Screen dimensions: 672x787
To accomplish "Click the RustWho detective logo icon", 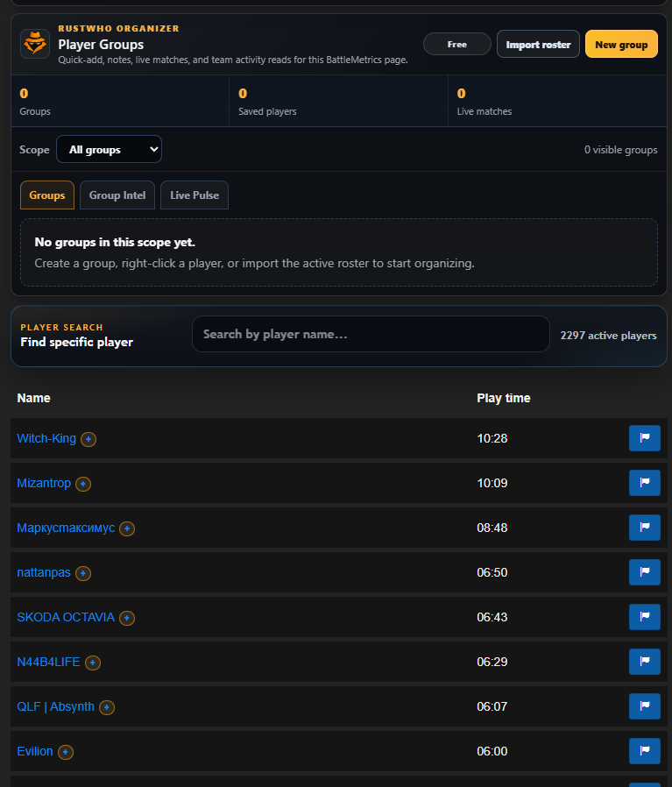I will tap(35, 44).
